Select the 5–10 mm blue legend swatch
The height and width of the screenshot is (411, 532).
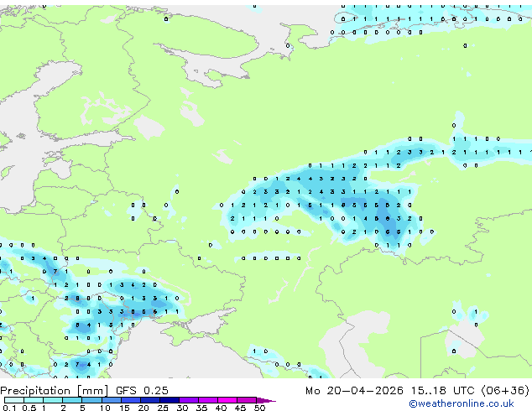tap(91, 400)
